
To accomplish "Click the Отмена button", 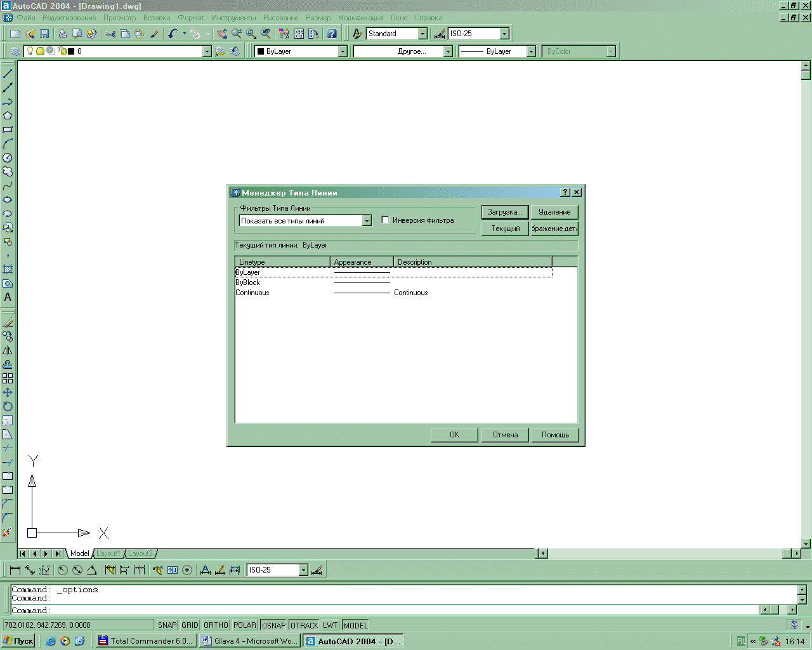I will [x=505, y=435].
